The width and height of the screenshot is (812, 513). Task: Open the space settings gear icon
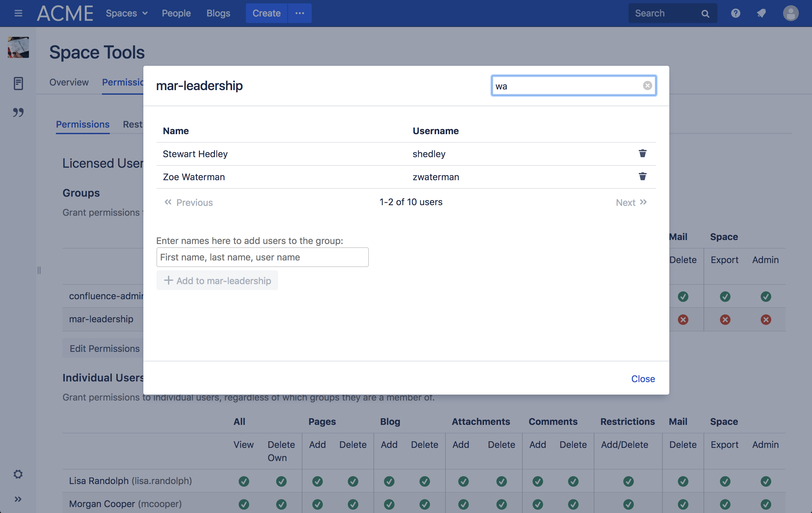(18, 474)
